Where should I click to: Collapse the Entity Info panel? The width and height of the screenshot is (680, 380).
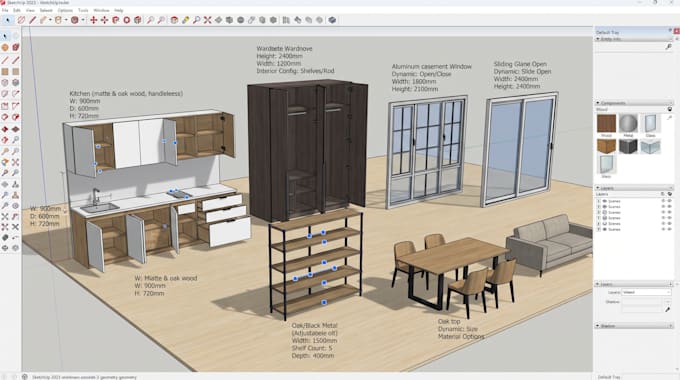[598, 39]
